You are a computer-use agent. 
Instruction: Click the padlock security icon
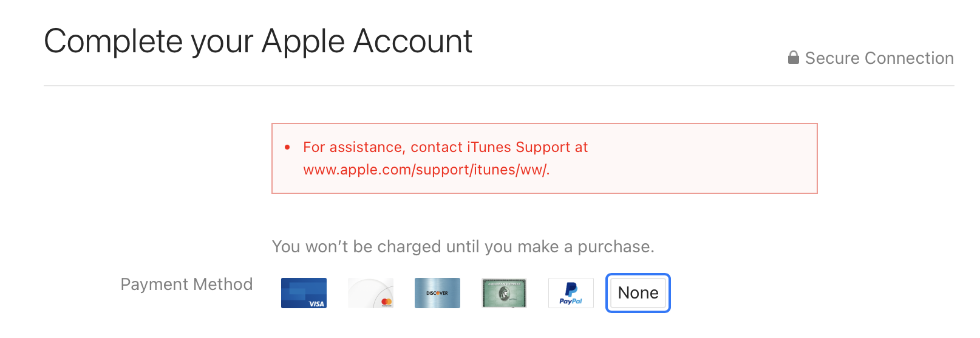(x=793, y=58)
